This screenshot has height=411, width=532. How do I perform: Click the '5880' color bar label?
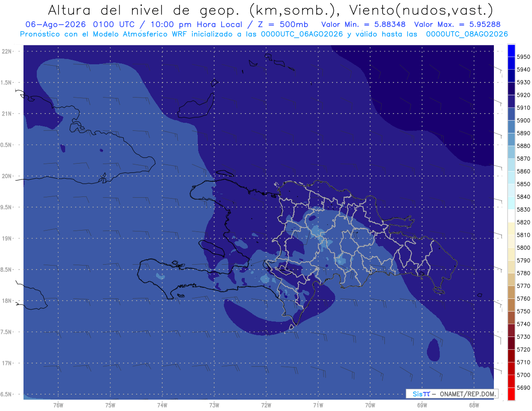(523, 146)
